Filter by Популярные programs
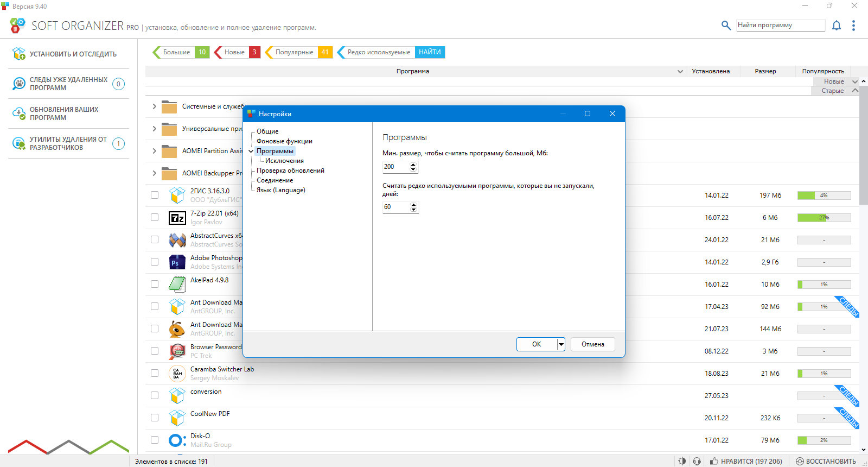This screenshot has width=868, height=467. coord(294,52)
